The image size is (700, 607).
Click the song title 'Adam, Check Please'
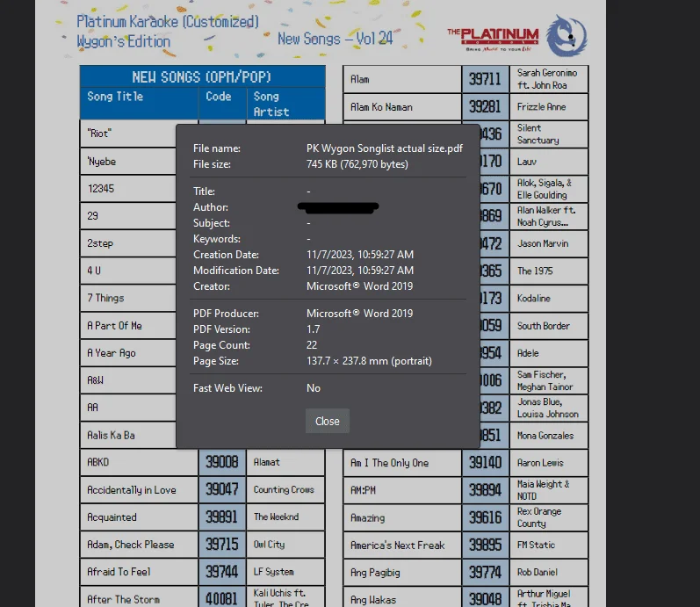(131, 545)
